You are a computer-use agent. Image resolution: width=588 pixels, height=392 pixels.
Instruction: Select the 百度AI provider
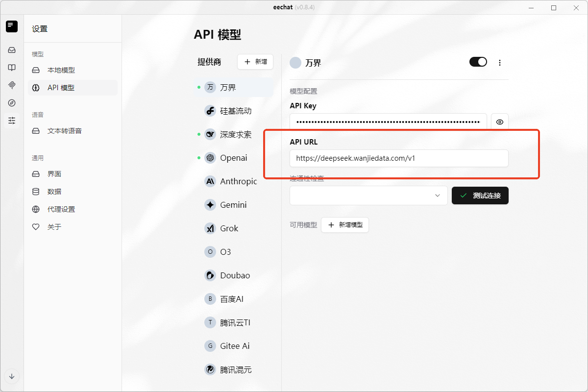(x=234, y=299)
